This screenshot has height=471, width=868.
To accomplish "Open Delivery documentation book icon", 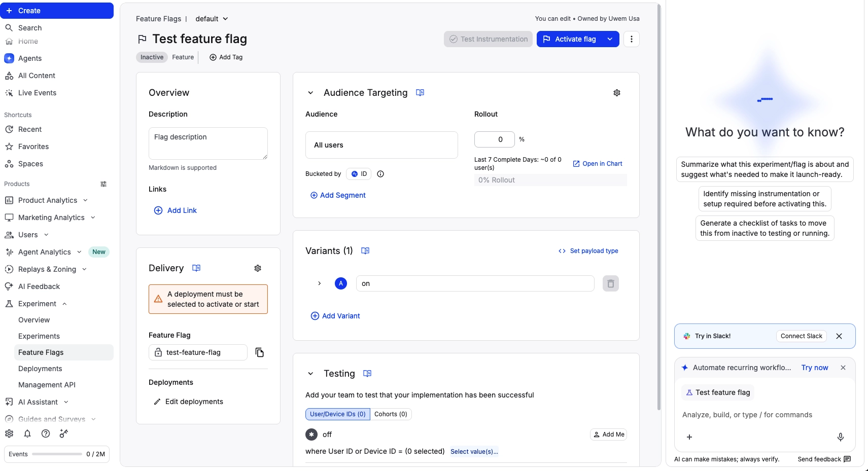I will click(x=196, y=268).
